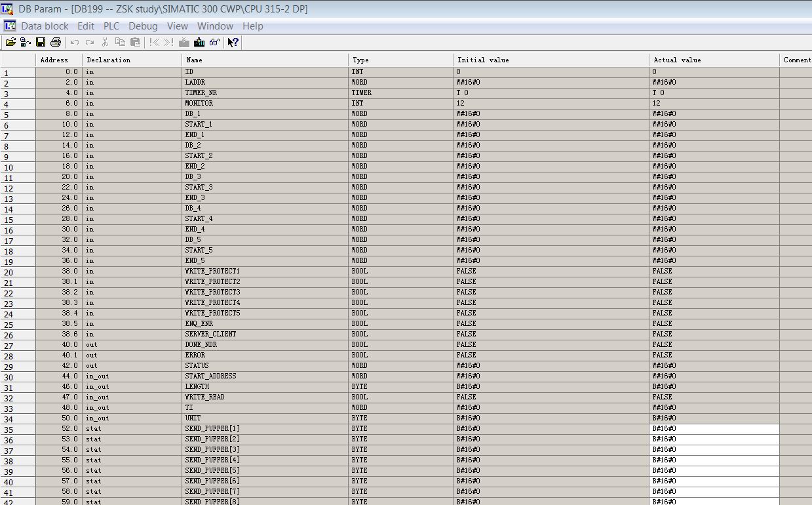The image size is (812, 505).
Task: Click the name cell 'END_5'
Action: [265, 260]
